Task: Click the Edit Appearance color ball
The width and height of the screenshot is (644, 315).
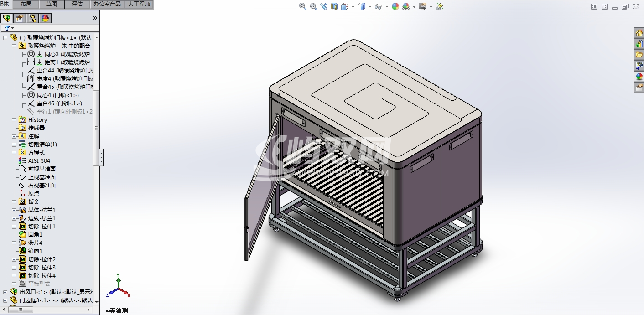Action: point(395,6)
